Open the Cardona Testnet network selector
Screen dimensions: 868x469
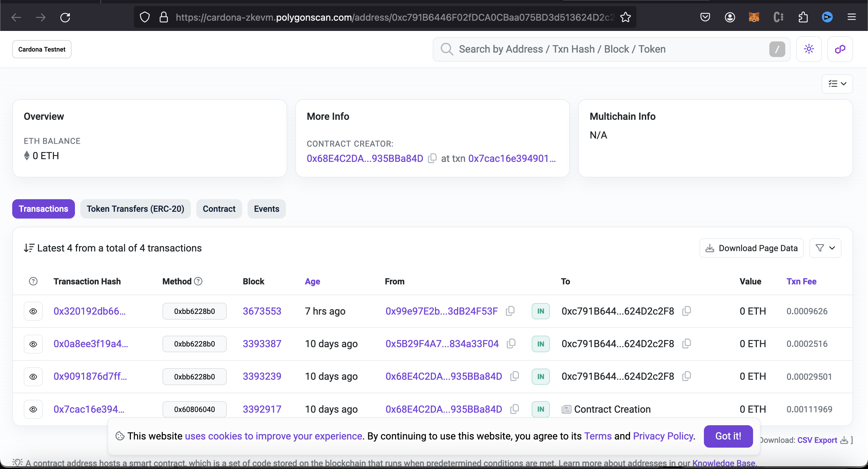[x=42, y=49]
